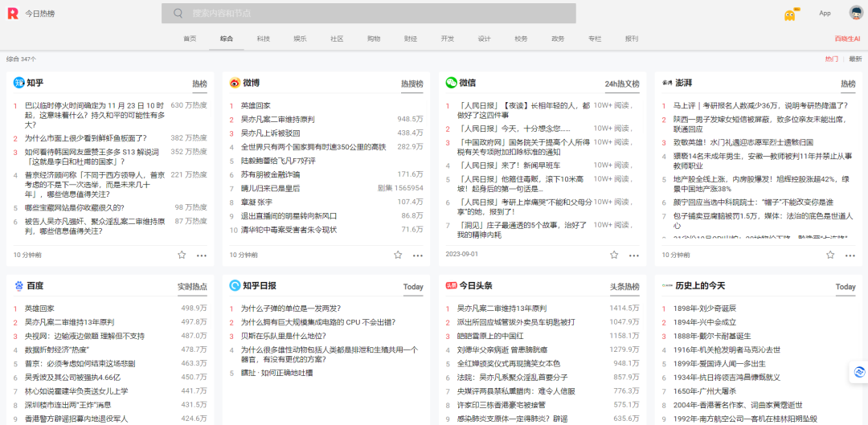This screenshot has width=868, height=425.
Task: Click the 综合 347个 count text
Action: tap(22, 59)
